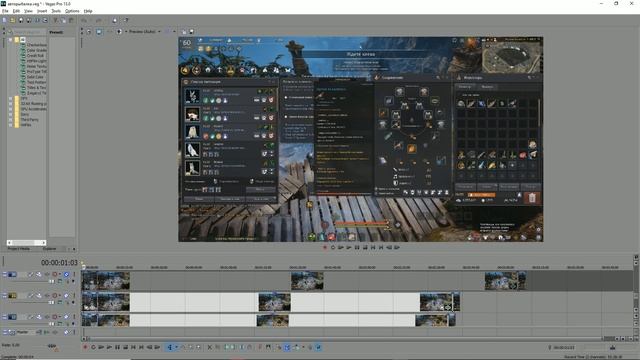Open Project Properties from main toolbar
The height and width of the screenshot is (360, 640).
point(45,20)
